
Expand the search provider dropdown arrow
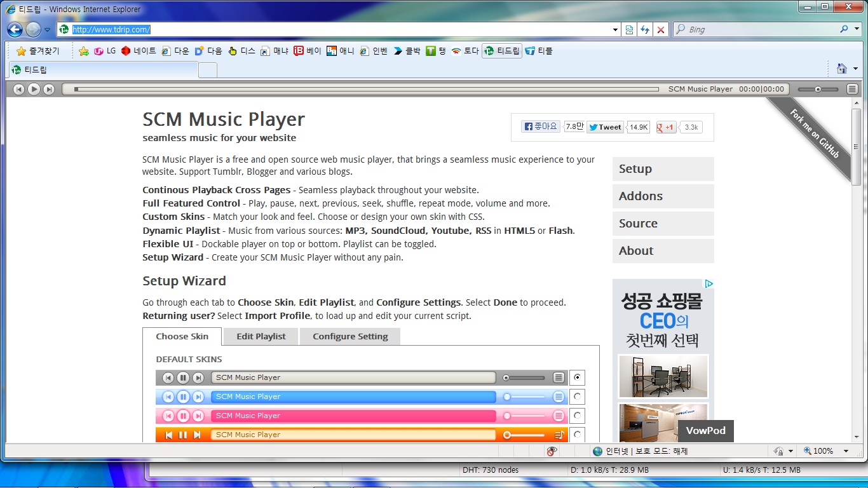[x=855, y=29]
